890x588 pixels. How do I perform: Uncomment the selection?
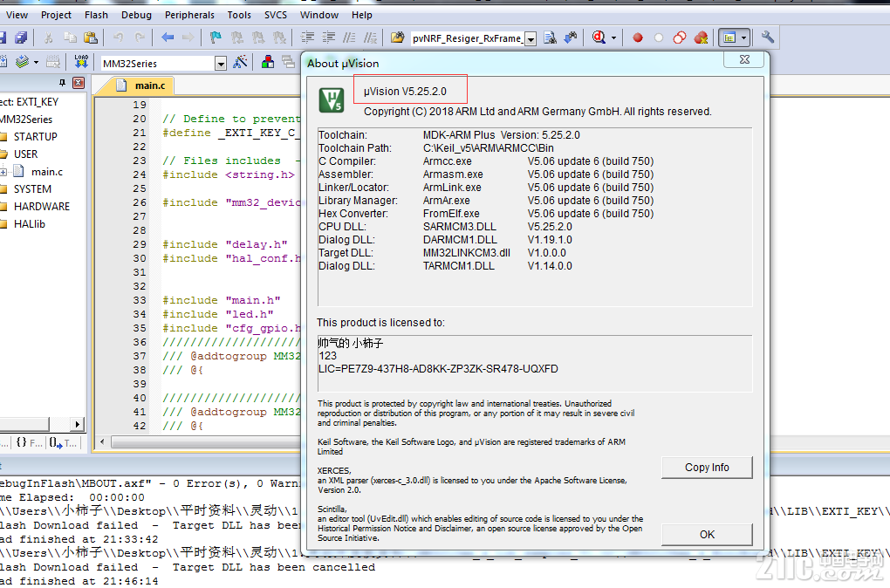[x=370, y=38]
